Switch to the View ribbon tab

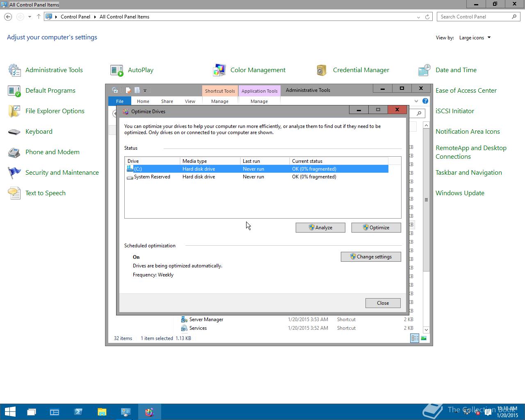click(x=190, y=101)
